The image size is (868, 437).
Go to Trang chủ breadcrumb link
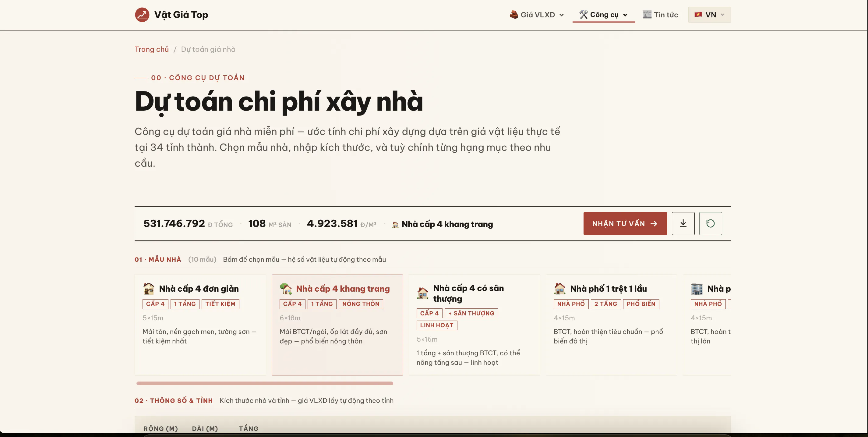(152, 49)
